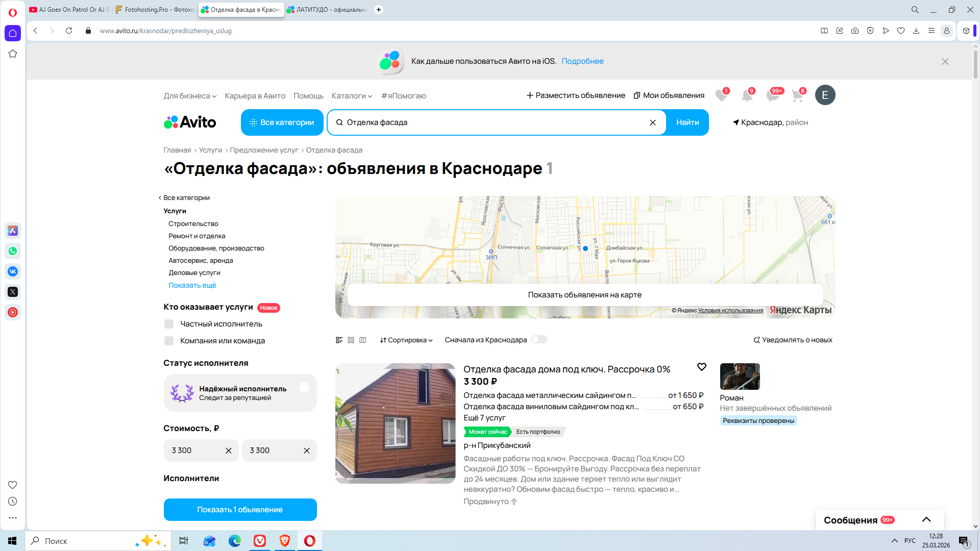Open the Каталоги dropdown
Viewport: 980px width, 551px height.
[352, 96]
